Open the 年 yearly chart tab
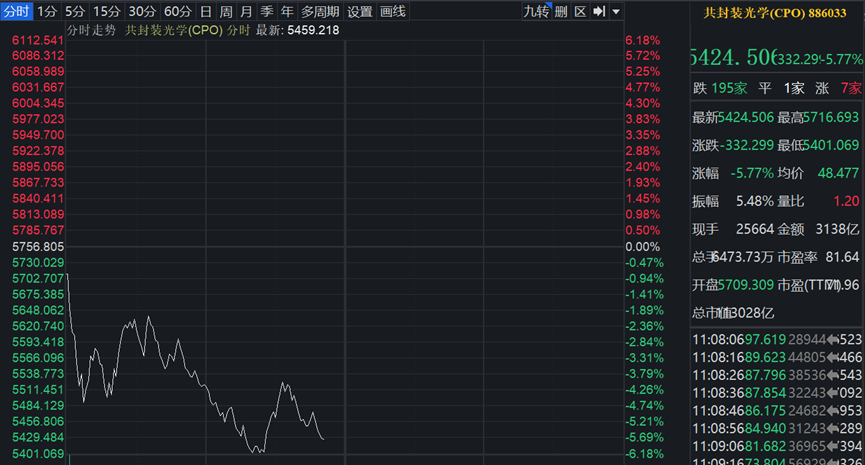 tap(287, 11)
